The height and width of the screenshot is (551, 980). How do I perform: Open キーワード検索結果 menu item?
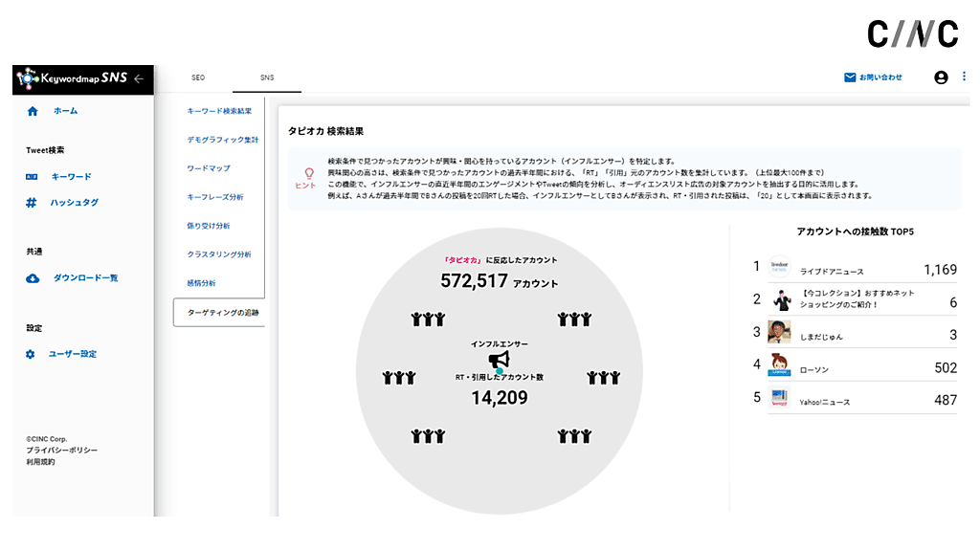(219, 111)
